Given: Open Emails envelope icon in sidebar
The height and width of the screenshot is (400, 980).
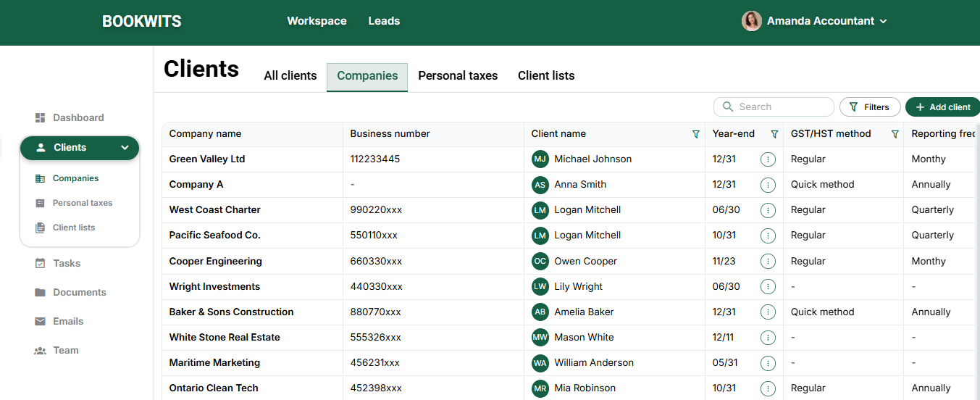Looking at the screenshot, I should click(x=40, y=321).
